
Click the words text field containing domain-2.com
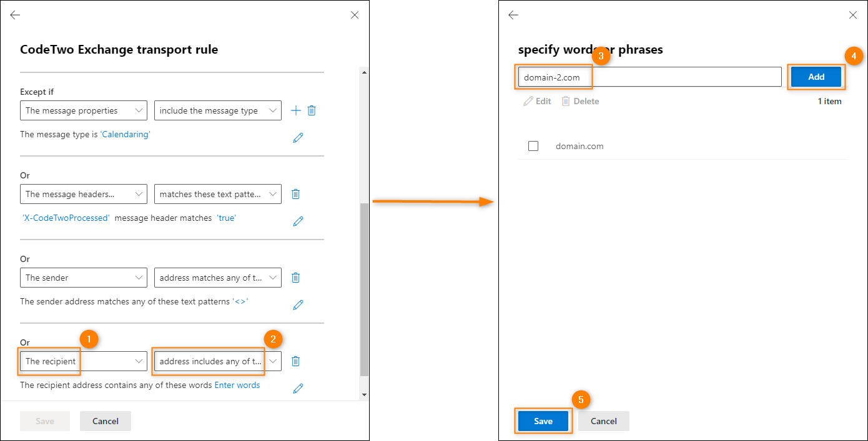[x=650, y=77]
